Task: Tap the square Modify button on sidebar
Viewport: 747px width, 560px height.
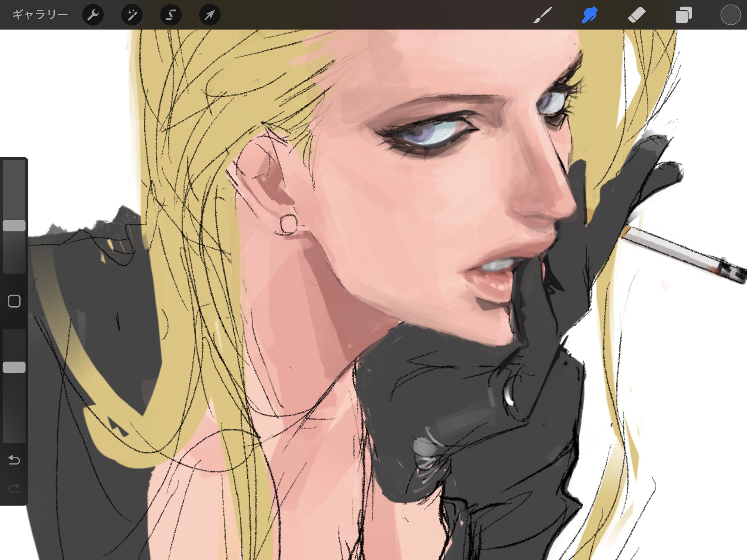Action: 14,301
